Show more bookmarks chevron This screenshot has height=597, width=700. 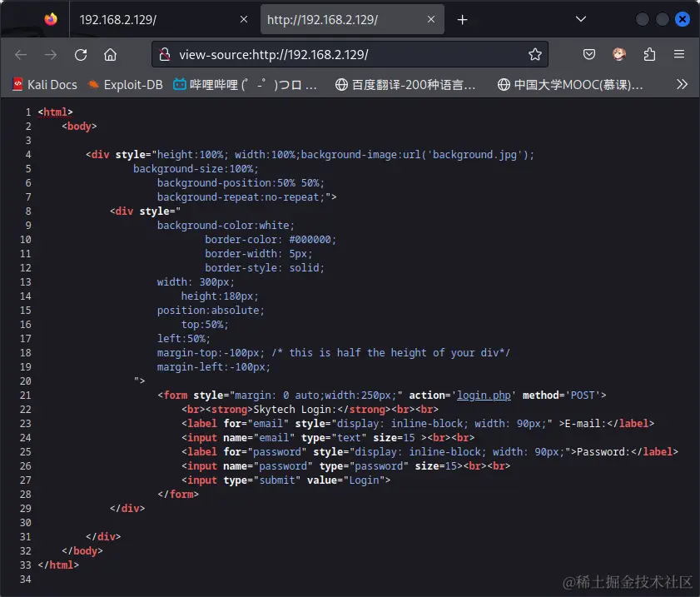coord(682,84)
